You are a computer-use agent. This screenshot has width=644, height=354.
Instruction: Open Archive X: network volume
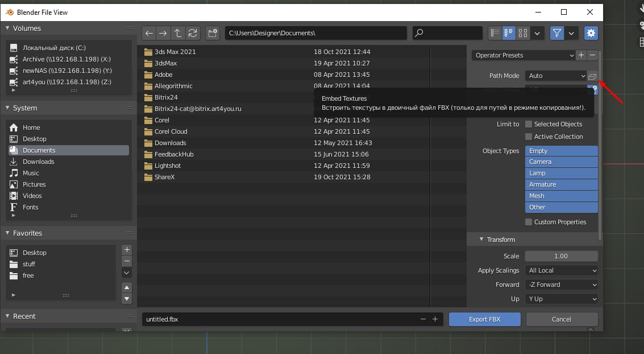69,59
